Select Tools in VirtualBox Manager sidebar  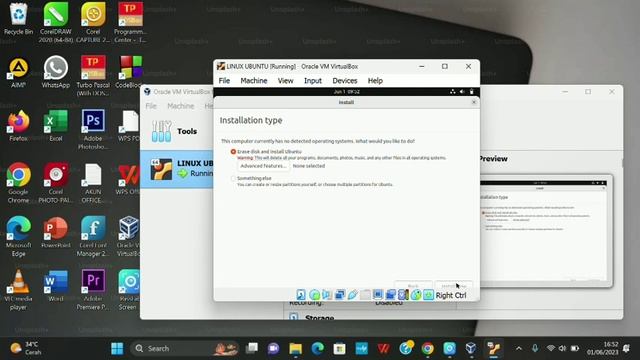point(176,131)
